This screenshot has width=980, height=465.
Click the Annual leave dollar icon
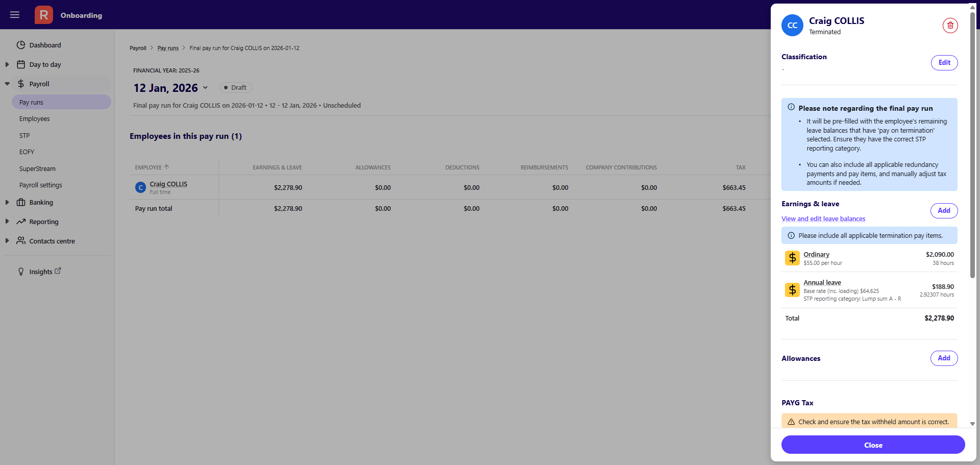(792, 290)
